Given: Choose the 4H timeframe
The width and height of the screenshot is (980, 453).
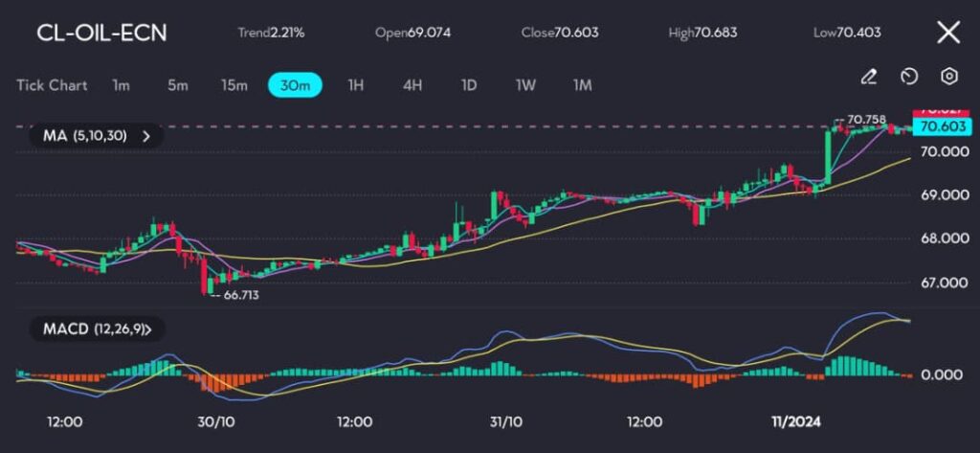Looking at the screenshot, I should (412, 85).
